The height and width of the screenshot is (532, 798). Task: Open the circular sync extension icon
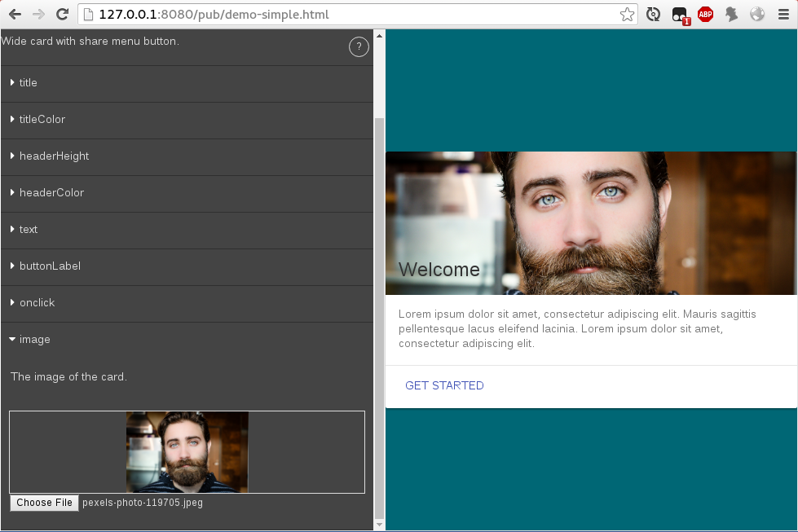[653, 14]
